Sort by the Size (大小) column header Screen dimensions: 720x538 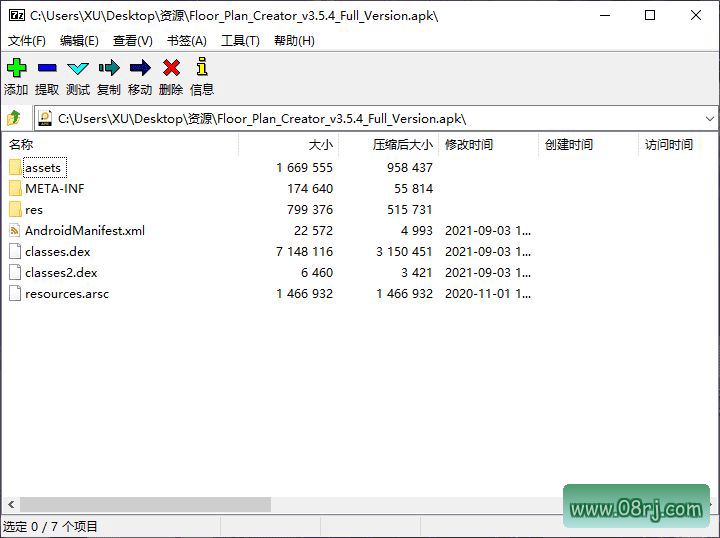point(320,145)
